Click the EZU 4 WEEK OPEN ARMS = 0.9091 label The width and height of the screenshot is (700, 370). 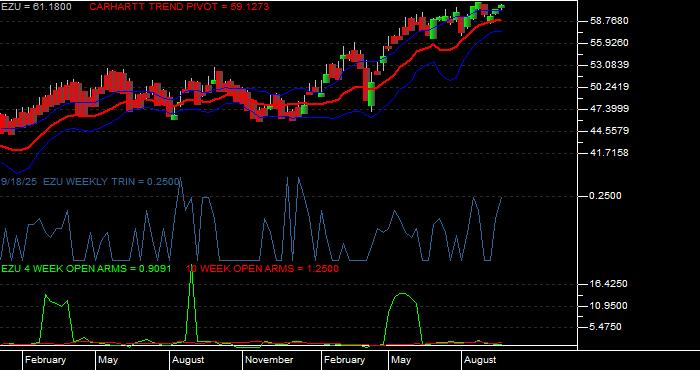pos(86,269)
